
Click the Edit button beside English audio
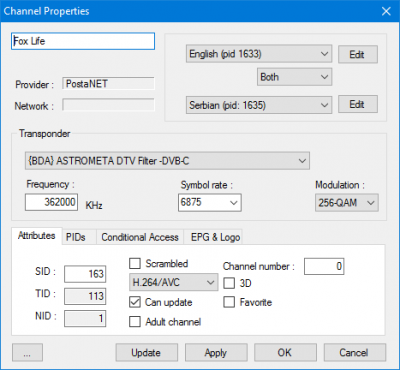pos(358,54)
